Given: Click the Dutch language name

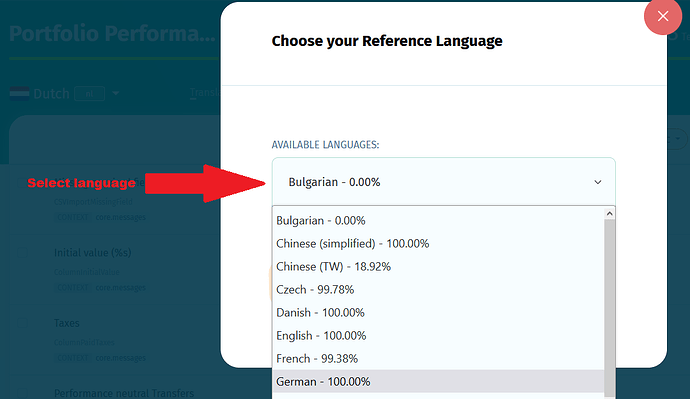Looking at the screenshot, I should point(51,93).
